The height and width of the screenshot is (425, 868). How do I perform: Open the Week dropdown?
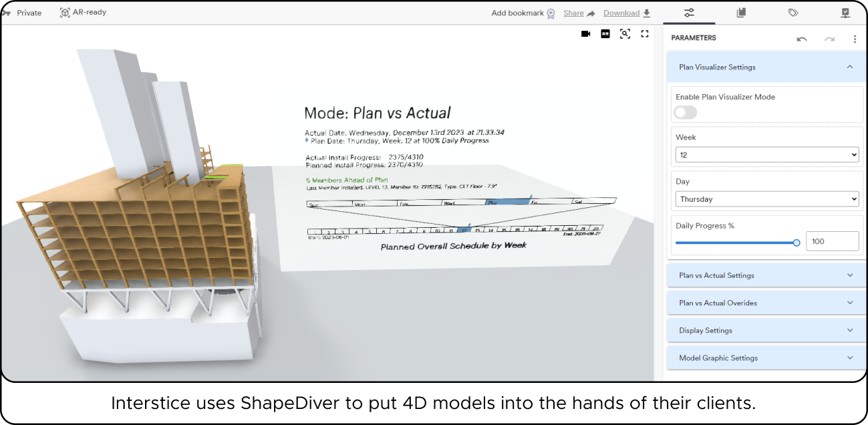click(766, 155)
